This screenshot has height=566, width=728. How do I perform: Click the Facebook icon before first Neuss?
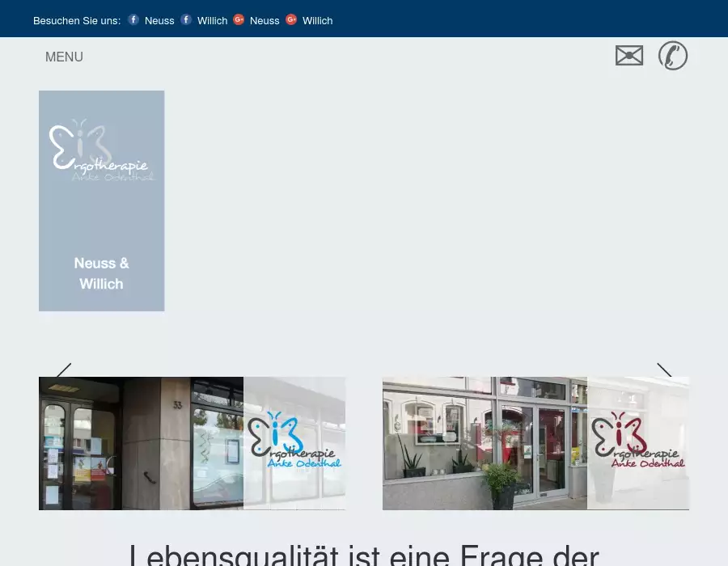[133, 20]
